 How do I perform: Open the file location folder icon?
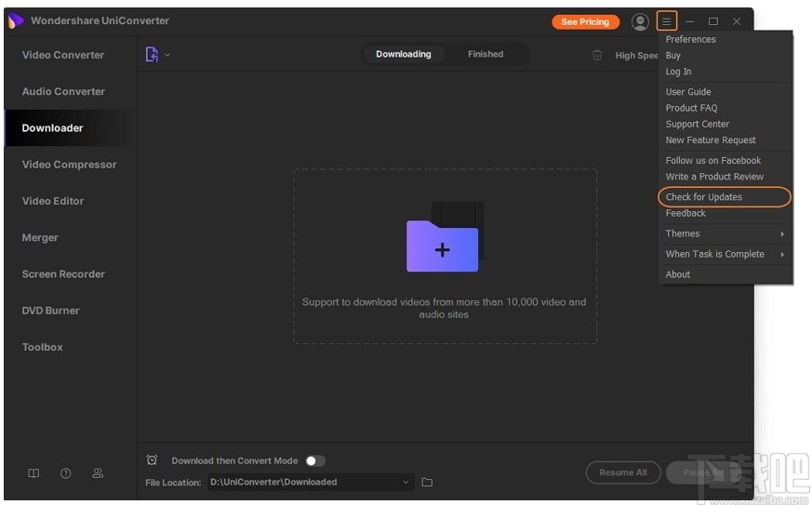pyautogui.click(x=427, y=482)
